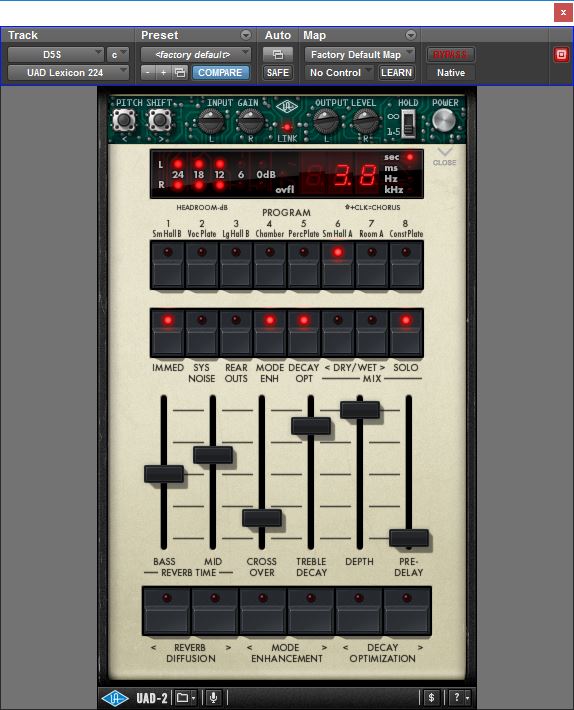Click the WET mix increase button
This screenshot has width=574, height=710.
click(372, 333)
